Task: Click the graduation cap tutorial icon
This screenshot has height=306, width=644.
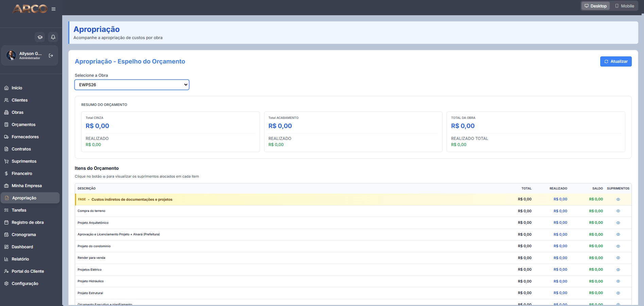Action: click(40, 37)
